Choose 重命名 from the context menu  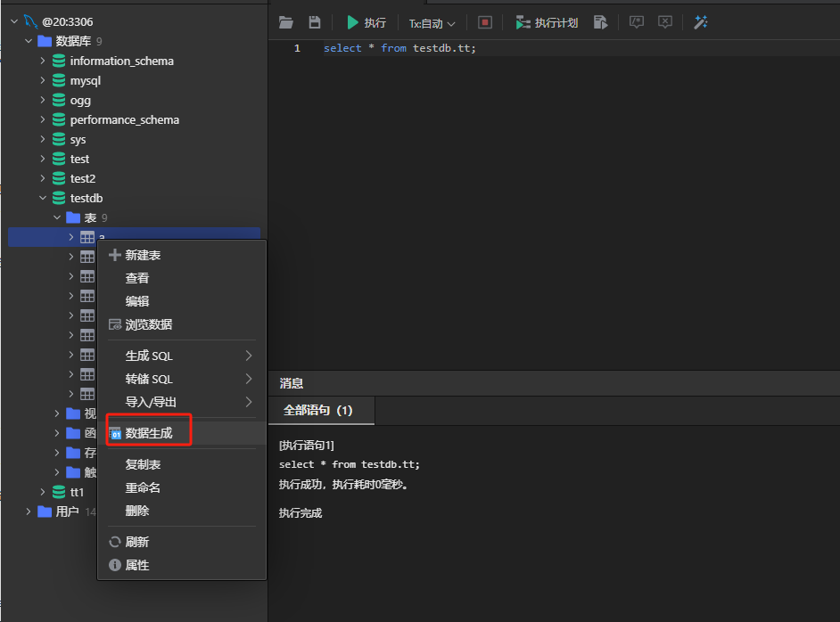point(182,487)
